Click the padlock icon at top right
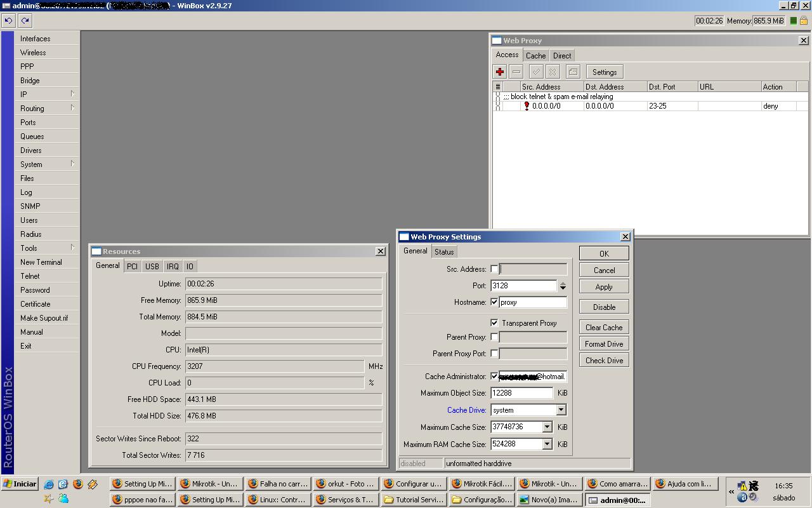 (804, 20)
